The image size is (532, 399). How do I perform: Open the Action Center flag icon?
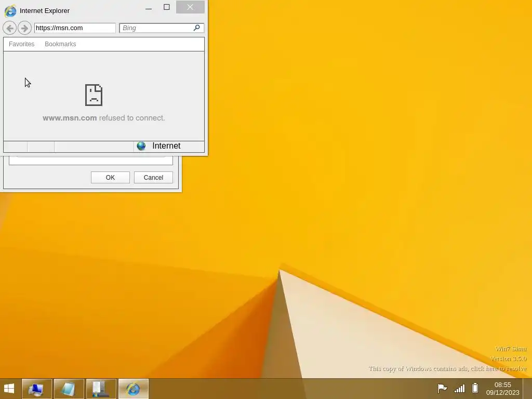point(442,388)
